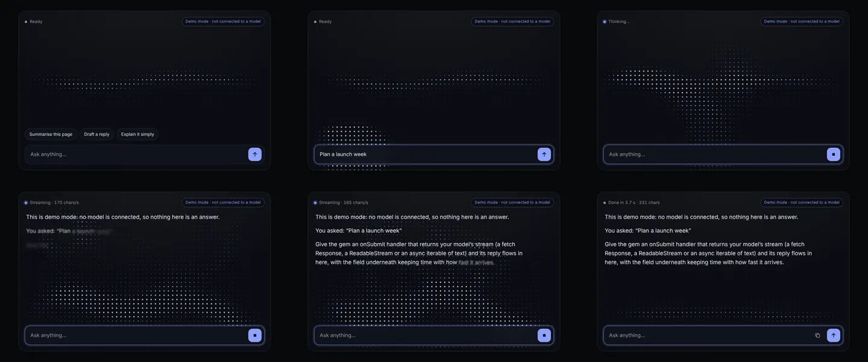Stop generation in the Thinking... panel
Screen dimensions: 868x362
tap(834, 154)
